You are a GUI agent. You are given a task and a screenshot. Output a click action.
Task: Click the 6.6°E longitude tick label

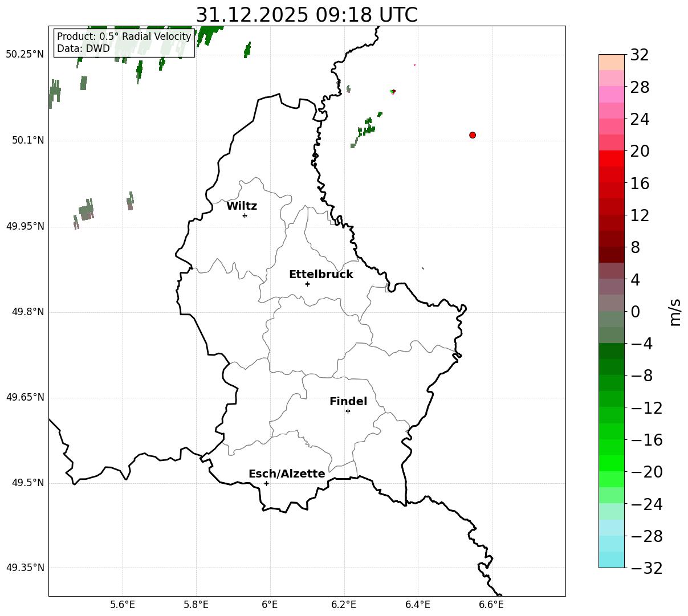tap(491, 605)
